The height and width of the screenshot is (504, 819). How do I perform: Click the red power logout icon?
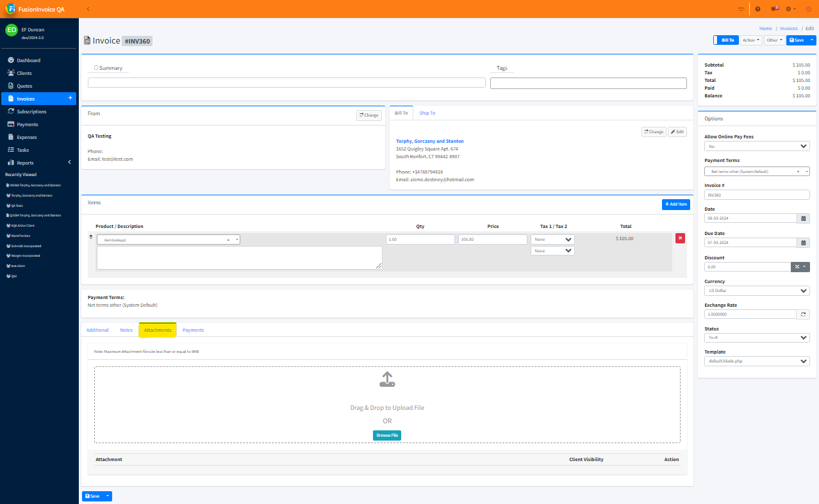808,9
